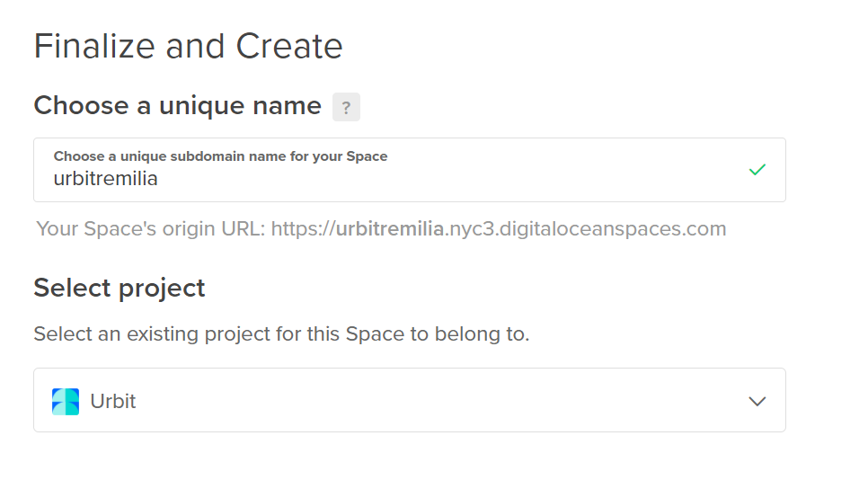Expand the project list via chevron arrow
The width and height of the screenshot is (868, 480).
pyautogui.click(x=757, y=402)
